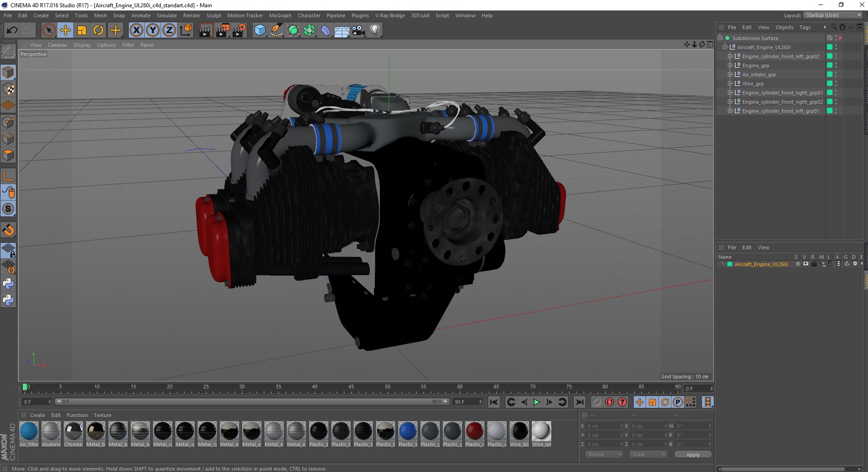Screen dimensions: 868x472
Task: Click the first Python script icon
Action: click(x=8, y=284)
